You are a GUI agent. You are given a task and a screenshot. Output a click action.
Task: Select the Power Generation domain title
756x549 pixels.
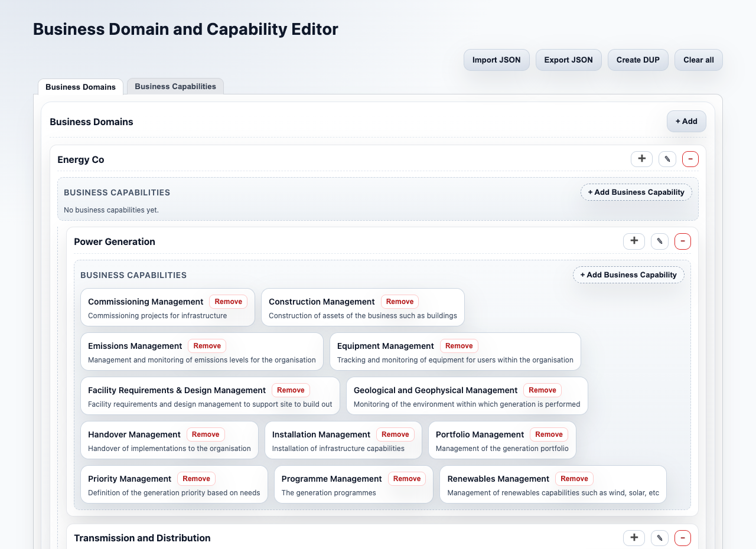[115, 241]
